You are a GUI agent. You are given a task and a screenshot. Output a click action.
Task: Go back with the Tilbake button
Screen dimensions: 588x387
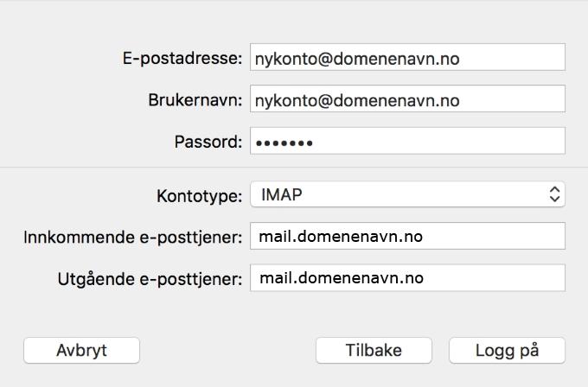(374, 350)
